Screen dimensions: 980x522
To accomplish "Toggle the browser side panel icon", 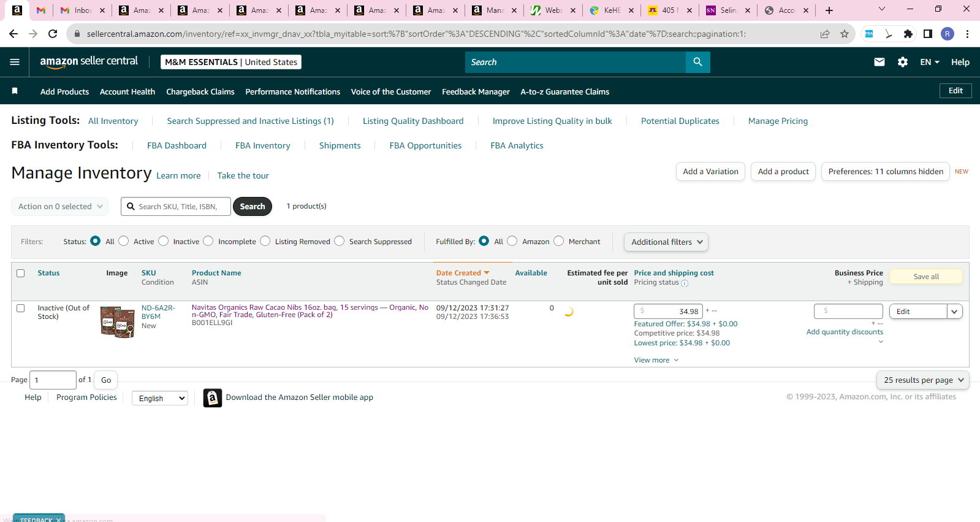I will [927, 34].
